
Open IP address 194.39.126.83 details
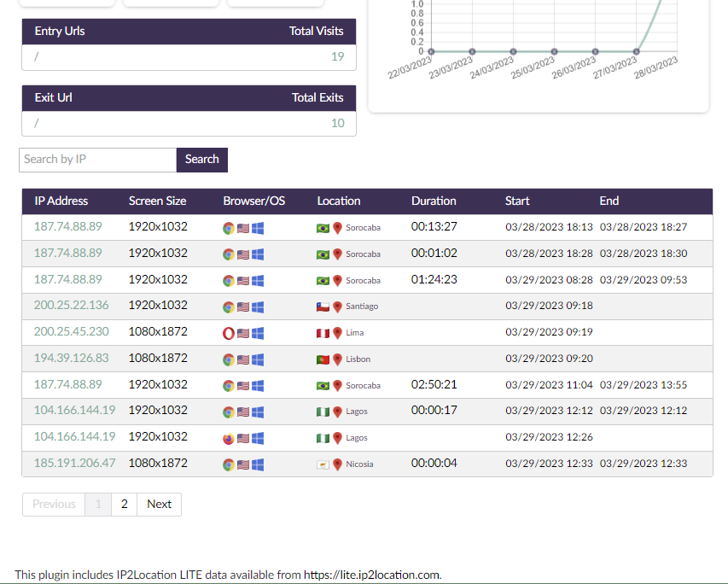(x=72, y=359)
